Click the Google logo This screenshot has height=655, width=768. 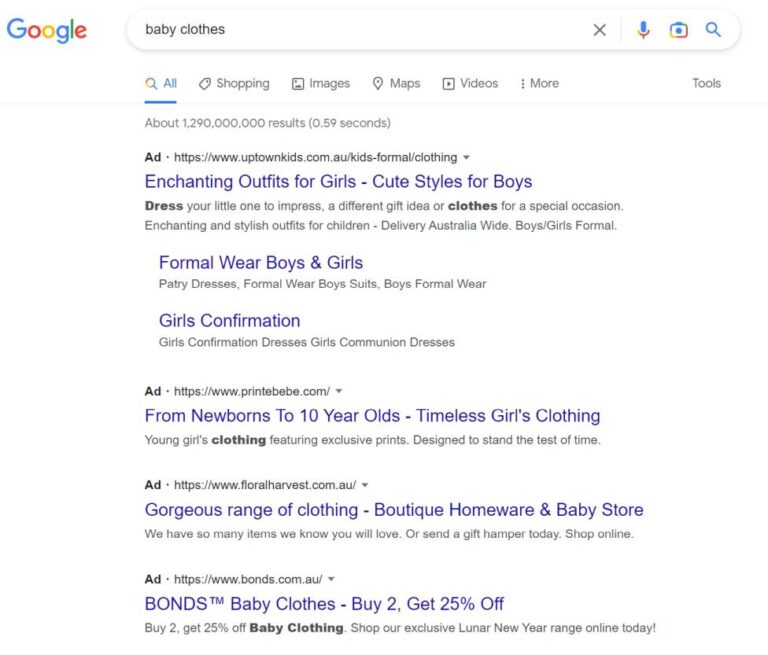click(47, 30)
